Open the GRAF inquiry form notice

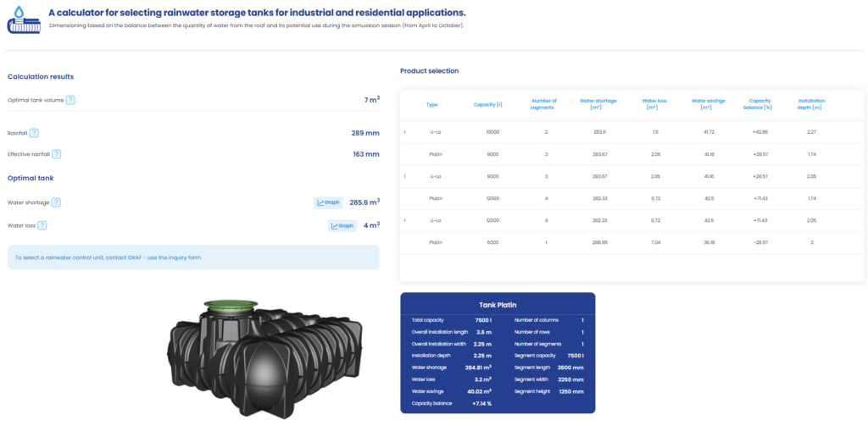[193, 257]
